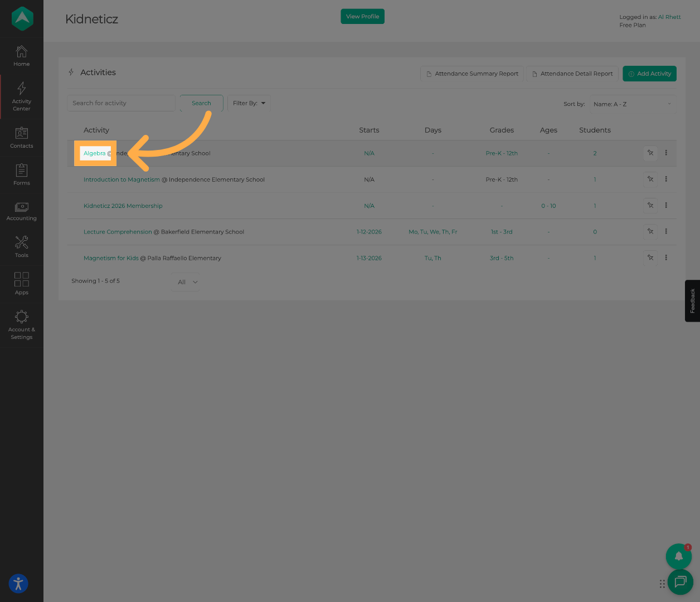700x602 pixels.
Task: Open the Algebra activity link
Action: tap(95, 153)
